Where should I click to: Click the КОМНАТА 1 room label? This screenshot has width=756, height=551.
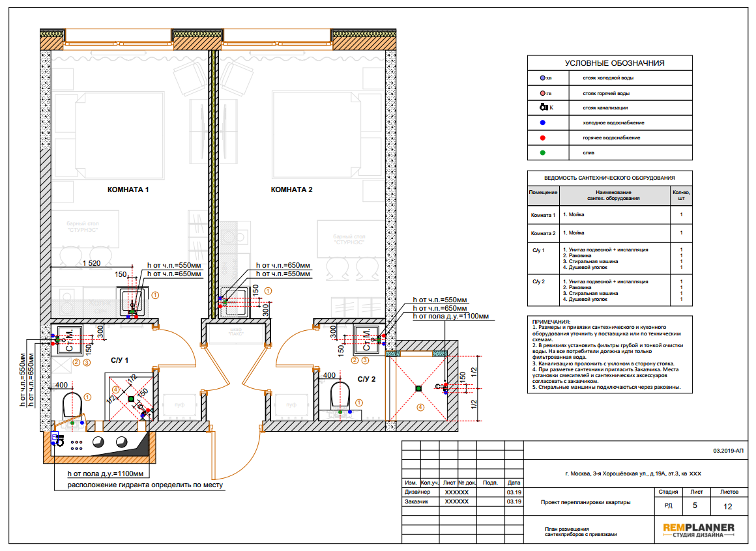(x=128, y=190)
